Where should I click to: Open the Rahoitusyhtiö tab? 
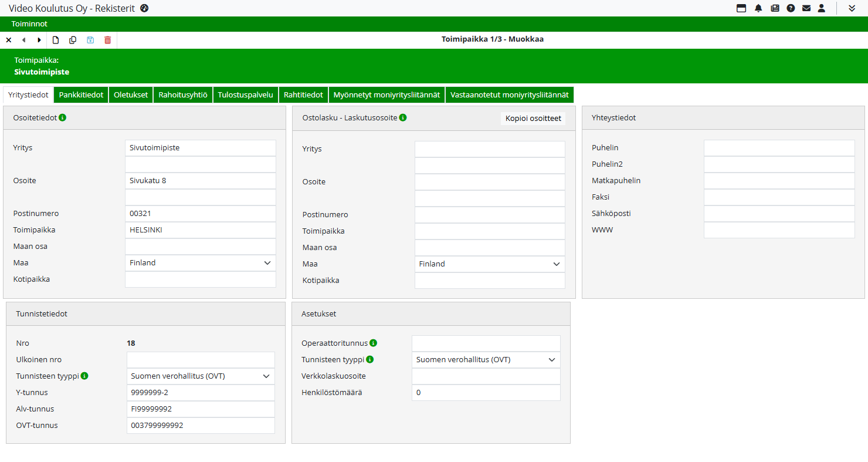[182, 95]
